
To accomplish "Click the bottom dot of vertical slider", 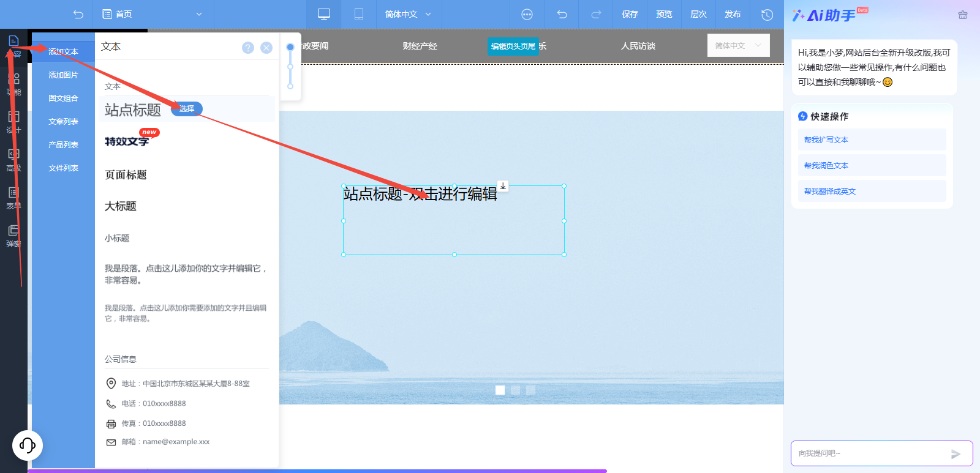I will click(x=290, y=86).
